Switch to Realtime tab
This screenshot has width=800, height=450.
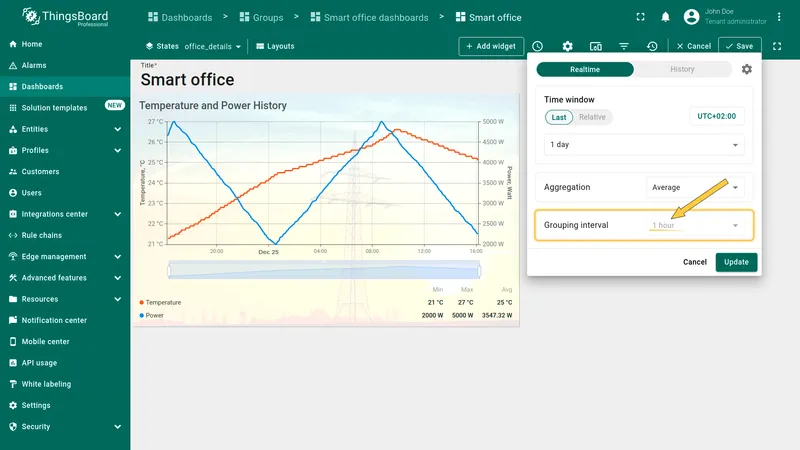[585, 69]
